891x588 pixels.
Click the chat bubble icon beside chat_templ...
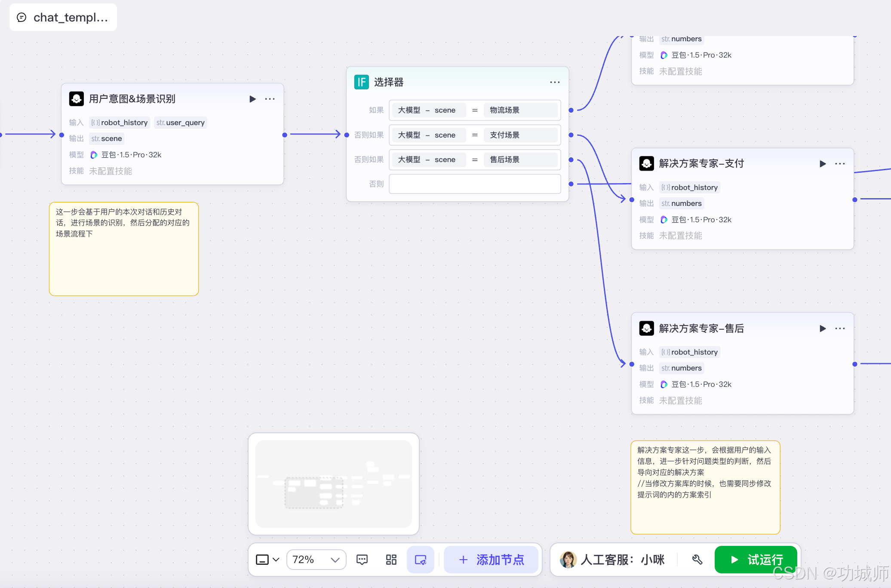[22, 17]
